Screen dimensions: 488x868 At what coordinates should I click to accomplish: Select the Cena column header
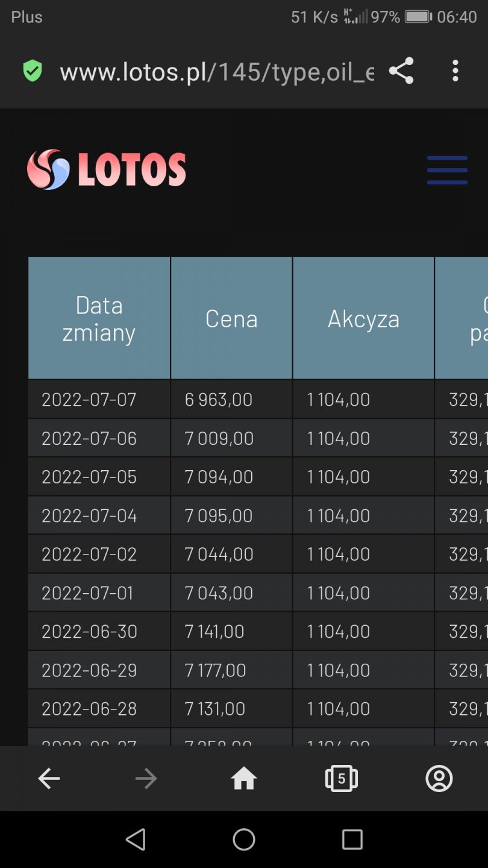[x=231, y=318]
